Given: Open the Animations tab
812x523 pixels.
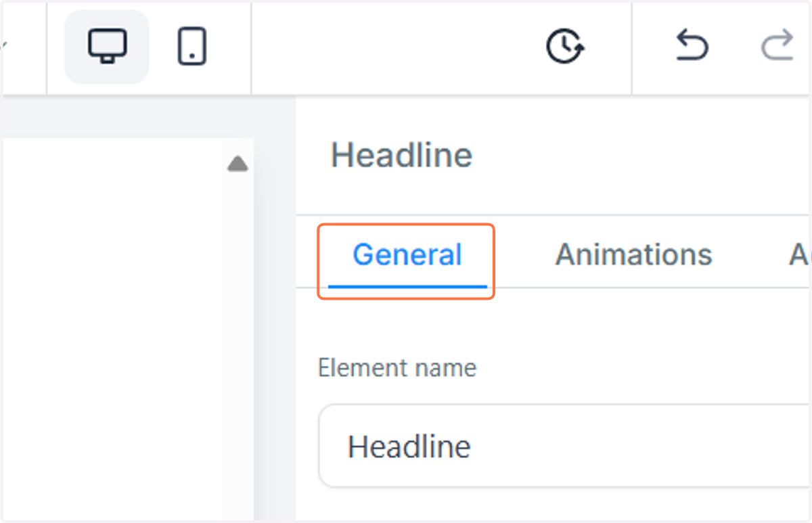Looking at the screenshot, I should click(633, 255).
